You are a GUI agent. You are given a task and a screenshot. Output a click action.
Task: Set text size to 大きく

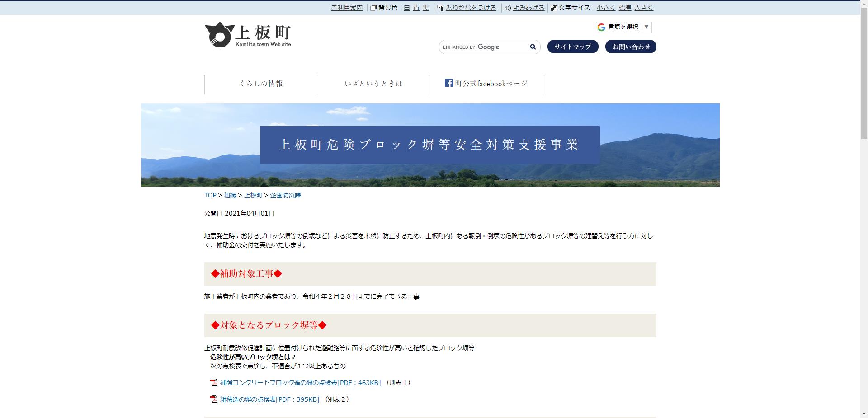(x=643, y=8)
